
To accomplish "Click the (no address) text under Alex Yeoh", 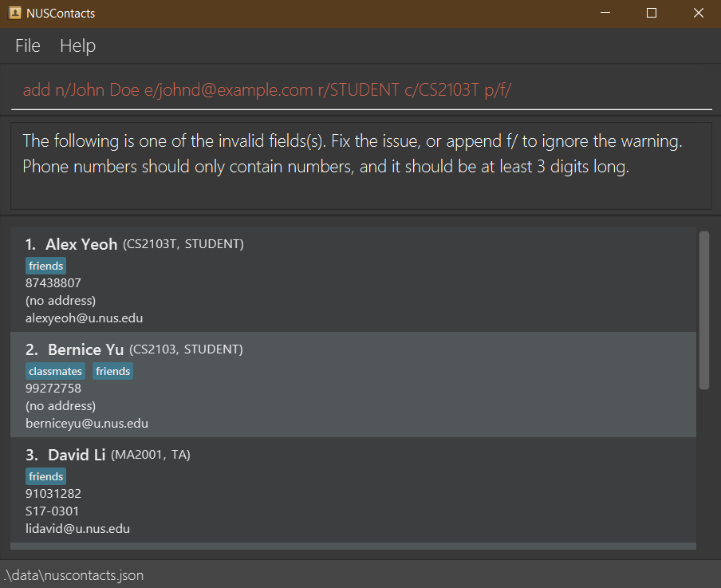I will pyautogui.click(x=61, y=301).
